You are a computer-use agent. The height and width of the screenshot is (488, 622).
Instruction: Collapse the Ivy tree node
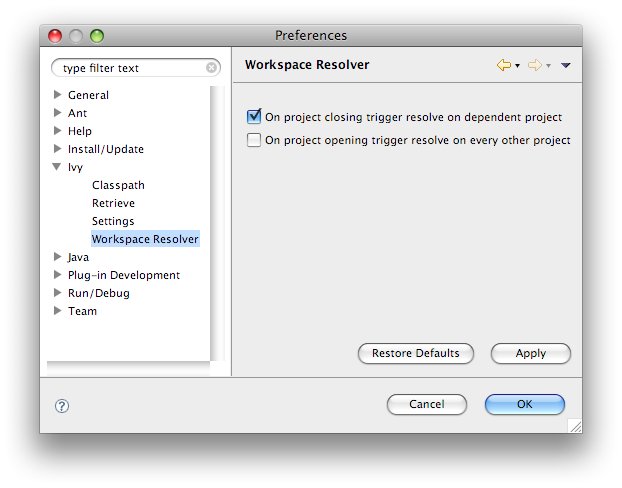(x=58, y=167)
